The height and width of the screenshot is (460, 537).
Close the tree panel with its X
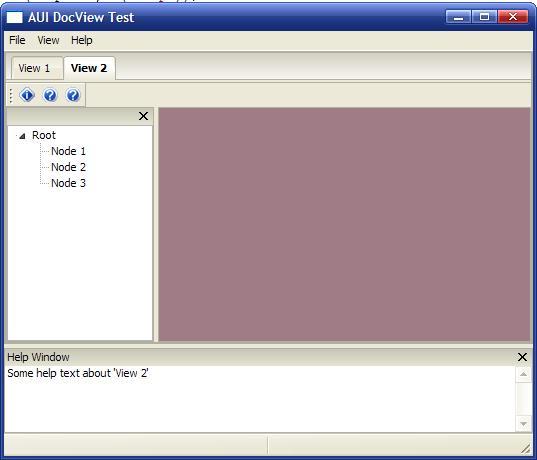click(143, 116)
